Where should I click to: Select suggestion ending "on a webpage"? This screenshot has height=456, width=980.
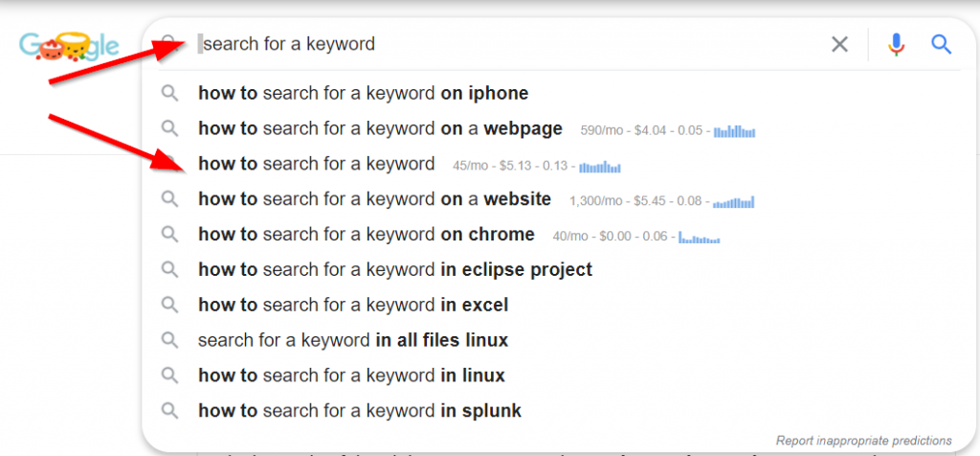coord(380,128)
